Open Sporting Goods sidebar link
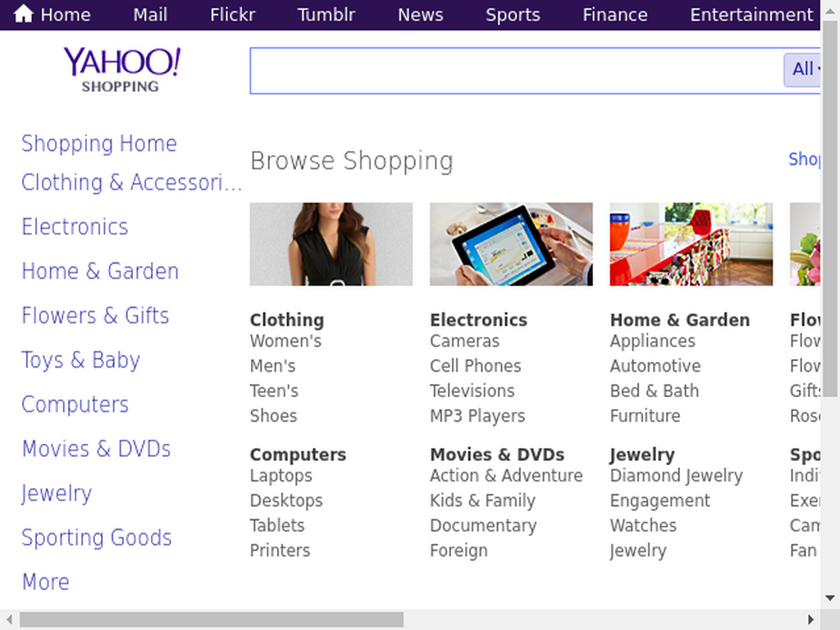Screen dimensions: 840x630 [x=97, y=538]
